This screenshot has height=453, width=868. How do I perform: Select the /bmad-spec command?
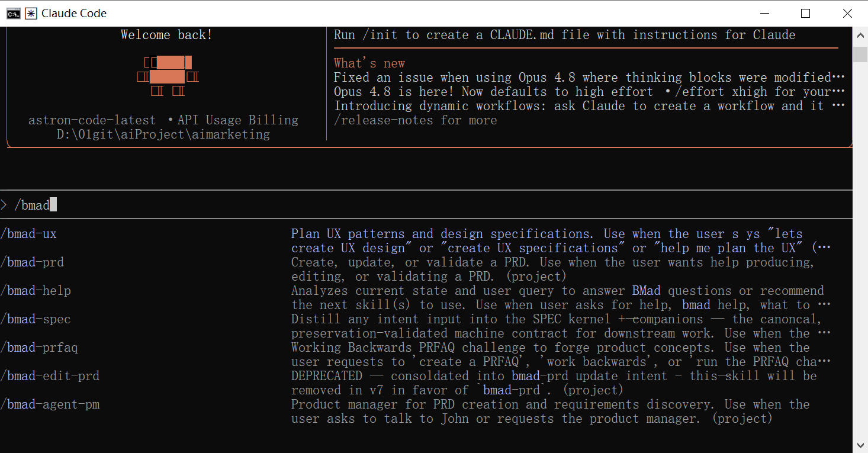pyautogui.click(x=36, y=319)
